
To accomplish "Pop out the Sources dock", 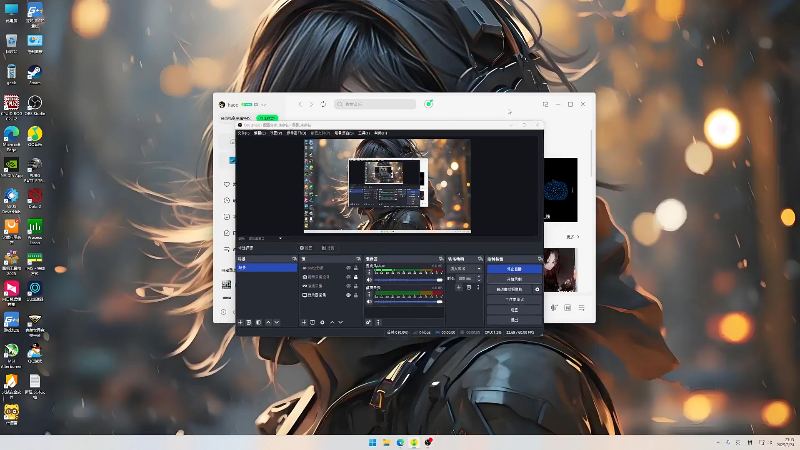I will pyautogui.click(x=358, y=259).
